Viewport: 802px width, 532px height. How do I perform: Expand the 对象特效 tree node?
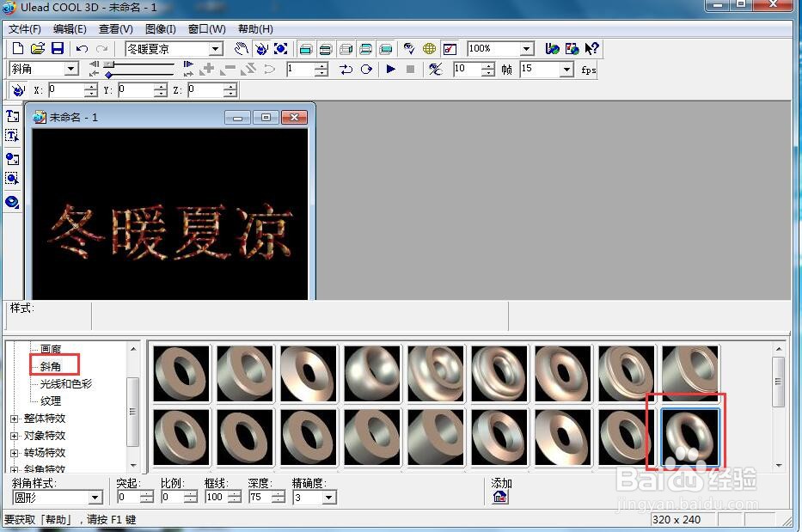(15, 437)
